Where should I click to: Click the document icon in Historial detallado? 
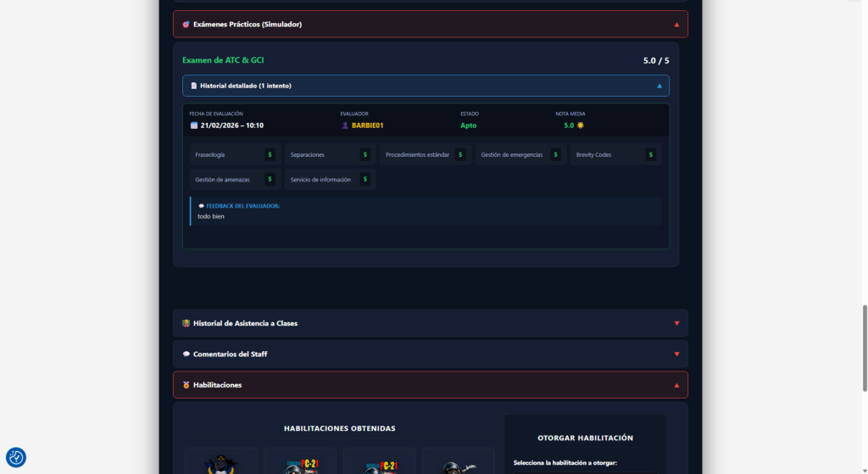(193, 86)
